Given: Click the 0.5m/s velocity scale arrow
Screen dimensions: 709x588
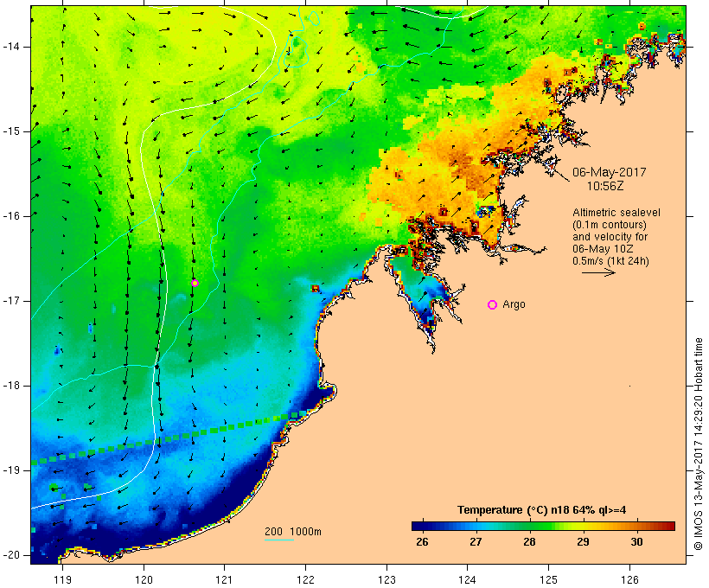Looking at the screenshot, I should click(598, 272).
